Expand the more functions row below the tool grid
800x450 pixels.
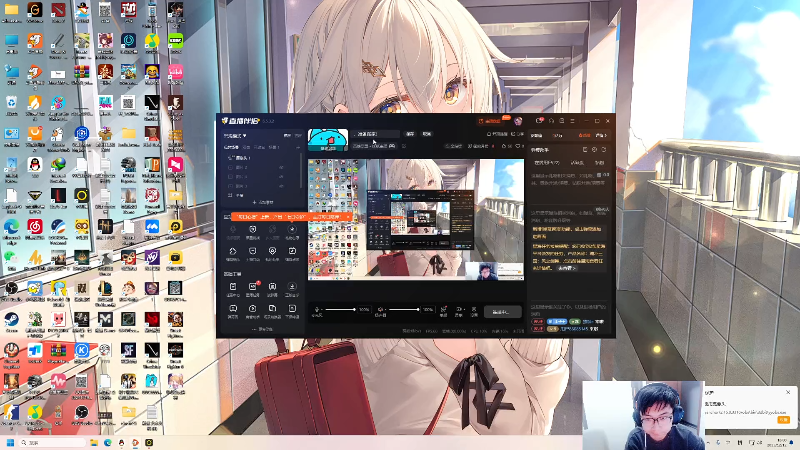[x=262, y=330]
